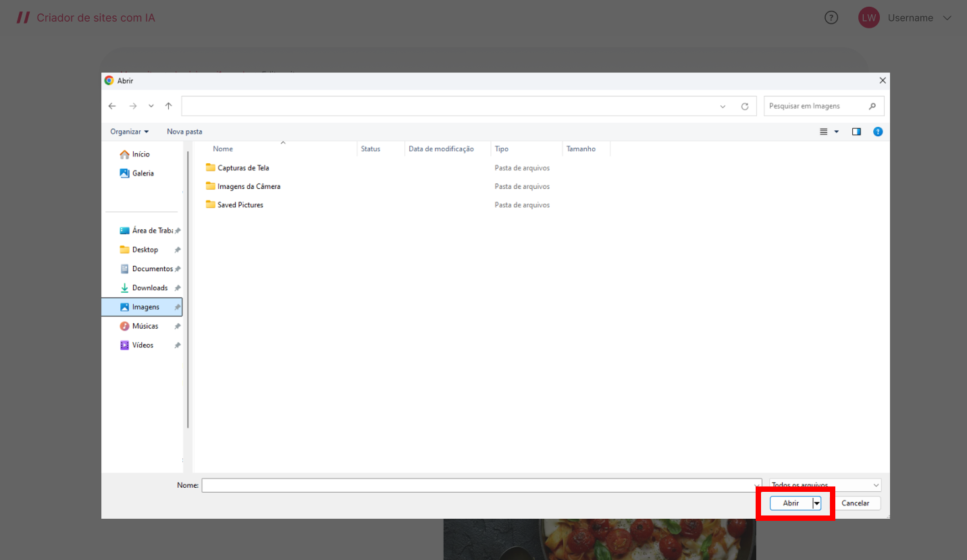Sort files by Data de modificação
Screen dimensions: 967x560
point(441,149)
